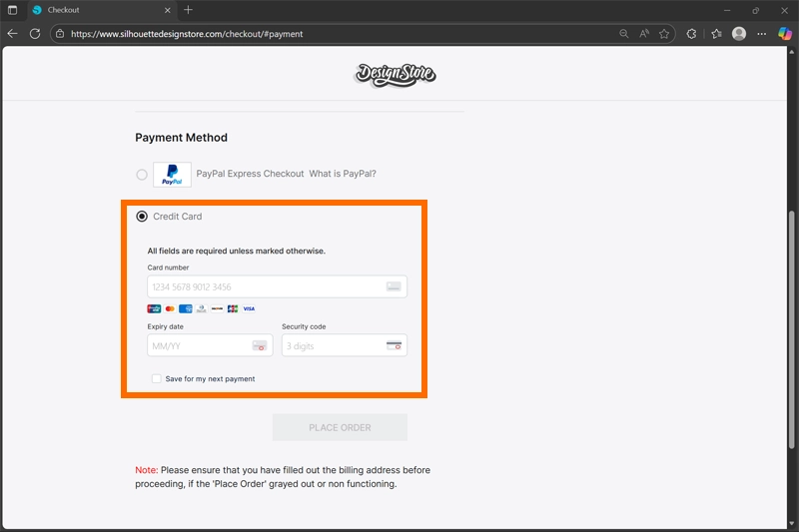Open the browser profile menu
The height and width of the screenshot is (532, 799).
[x=739, y=34]
